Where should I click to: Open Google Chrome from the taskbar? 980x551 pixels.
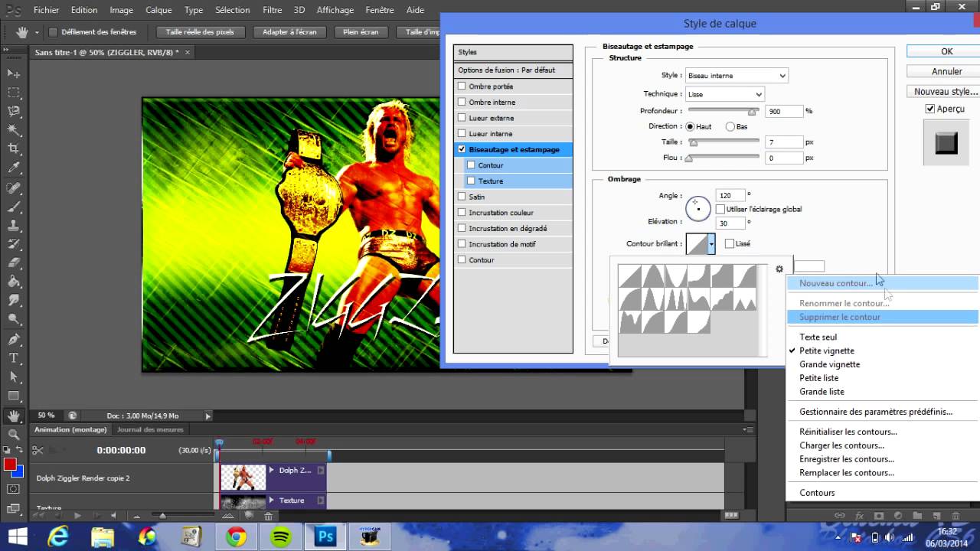[x=236, y=537]
